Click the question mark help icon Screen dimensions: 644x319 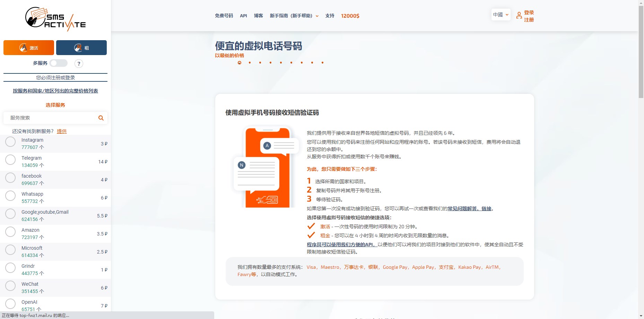[79, 64]
